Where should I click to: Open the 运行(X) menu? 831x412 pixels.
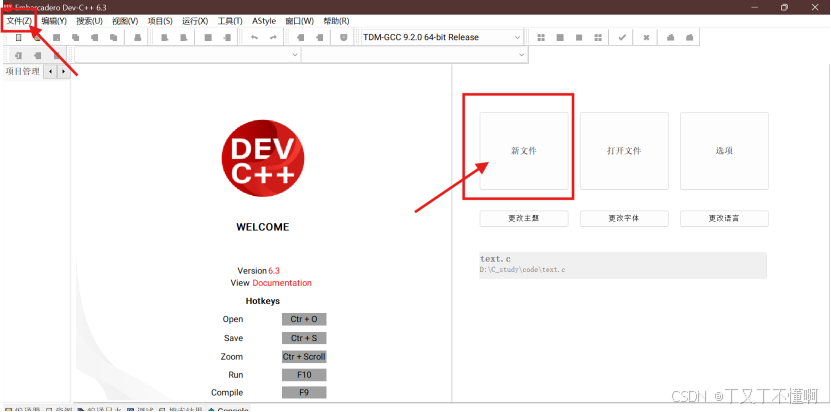(195, 21)
